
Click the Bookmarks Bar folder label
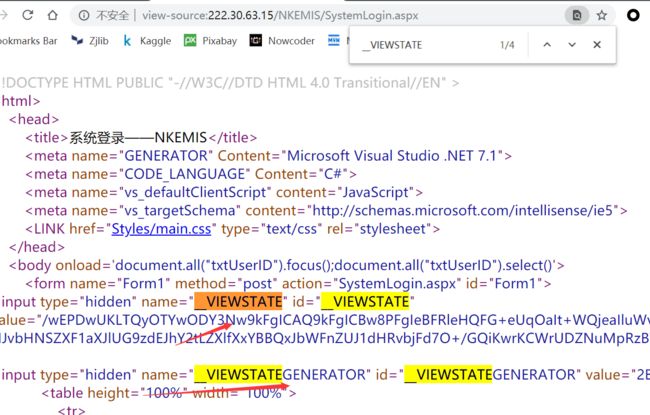(x=28, y=41)
